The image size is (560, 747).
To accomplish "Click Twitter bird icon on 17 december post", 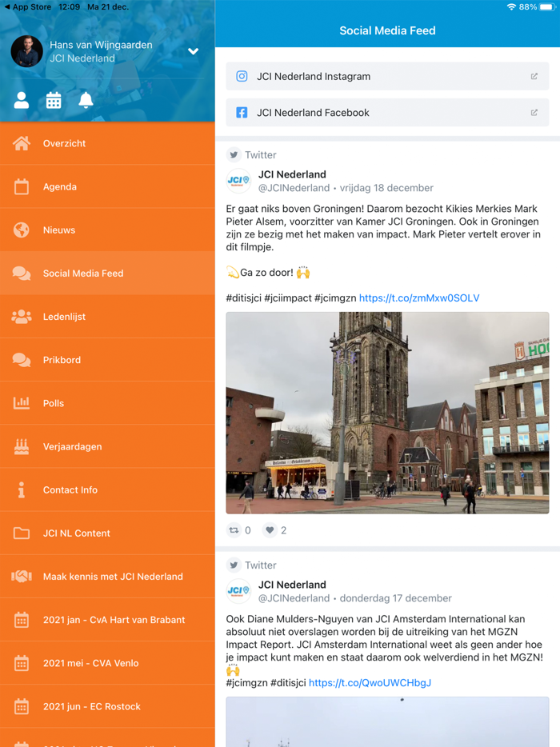I will (234, 565).
